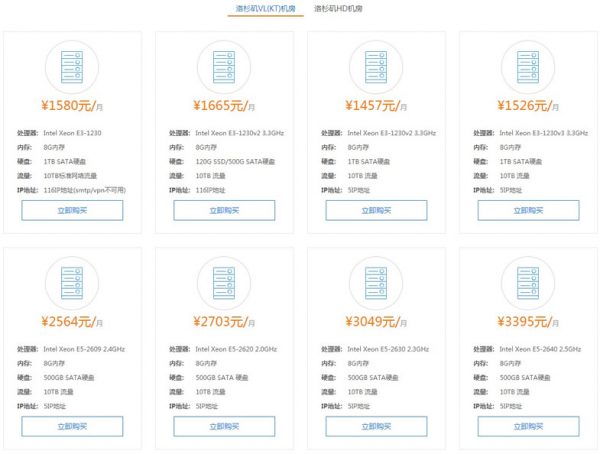Purchase the ¥1526 E3-1230v3 server
600x454 pixels.
coord(526,210)
